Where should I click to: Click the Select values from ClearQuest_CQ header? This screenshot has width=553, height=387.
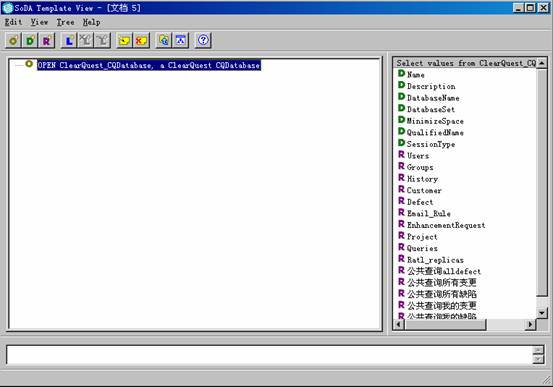point(465,63)
